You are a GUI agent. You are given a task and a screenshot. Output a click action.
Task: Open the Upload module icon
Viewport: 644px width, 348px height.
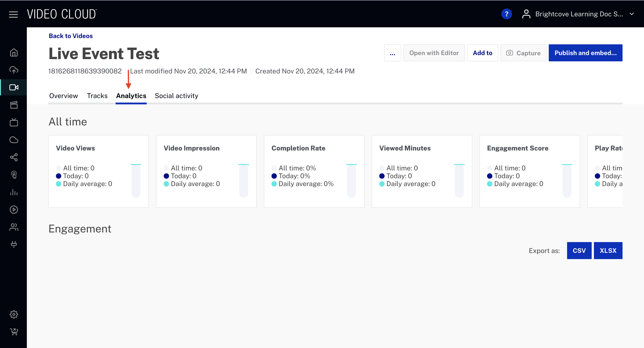(14, 70)
